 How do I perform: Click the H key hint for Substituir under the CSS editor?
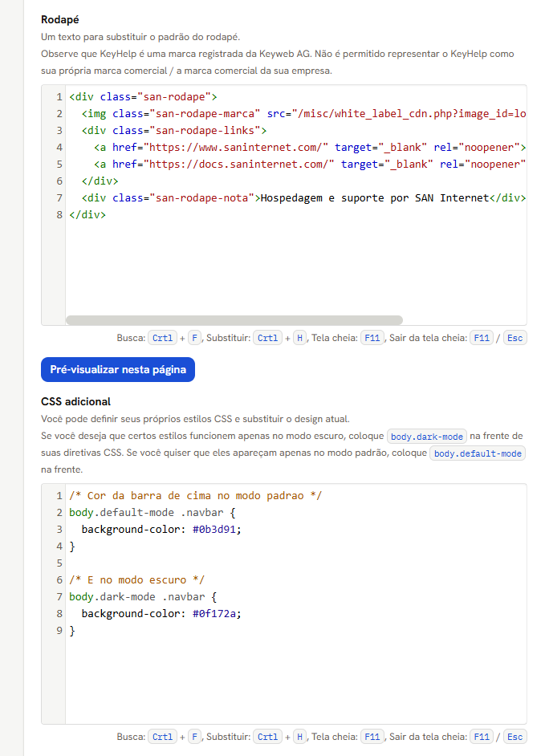pyautogui.click(x=299, y=737)
